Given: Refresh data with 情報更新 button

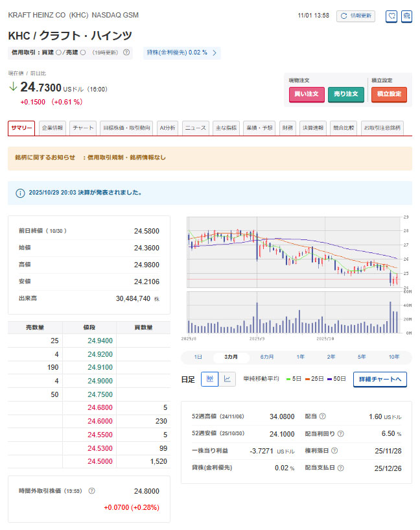Looking at the screenshot, I should 355,16.
